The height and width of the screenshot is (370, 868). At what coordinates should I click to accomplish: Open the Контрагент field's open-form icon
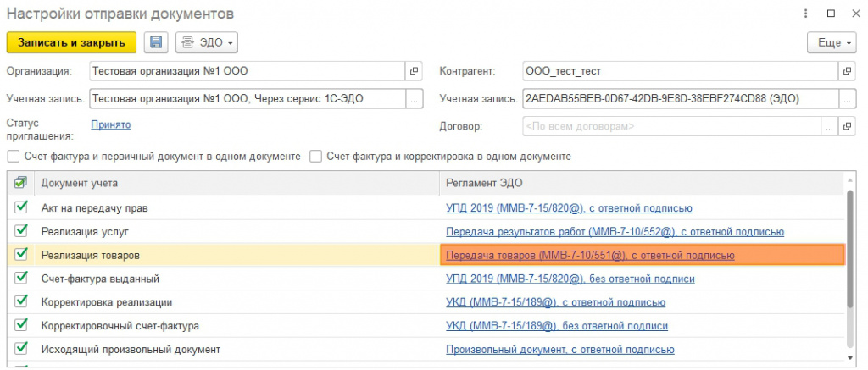[x=847, y=71]
